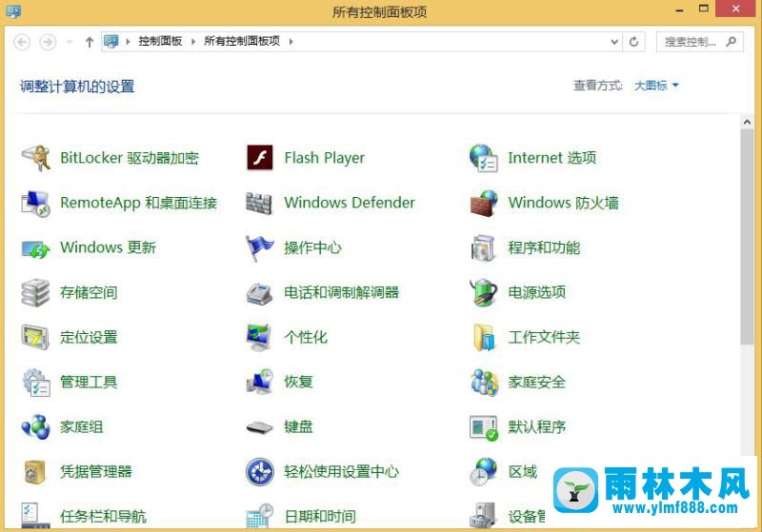Open the Flash Player icon
This screenshot has height=532, width=762.
259,158
